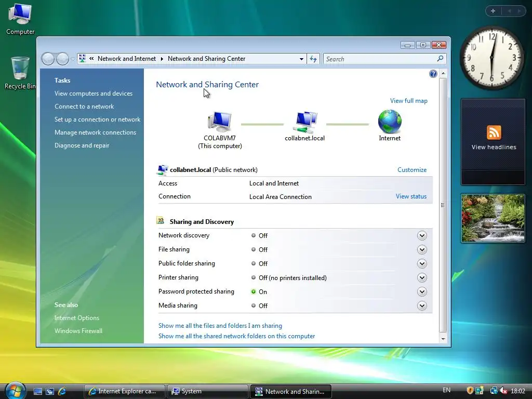This screenshot has width=532, height=399.
Task: Open the Start menu orb
Action: pos(15,391)
